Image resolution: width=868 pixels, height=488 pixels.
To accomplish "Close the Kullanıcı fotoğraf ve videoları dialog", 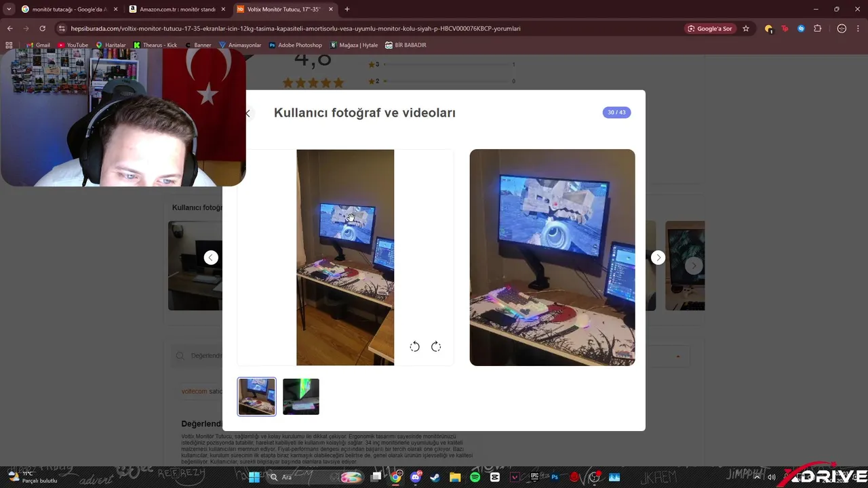I will [248, 113].
